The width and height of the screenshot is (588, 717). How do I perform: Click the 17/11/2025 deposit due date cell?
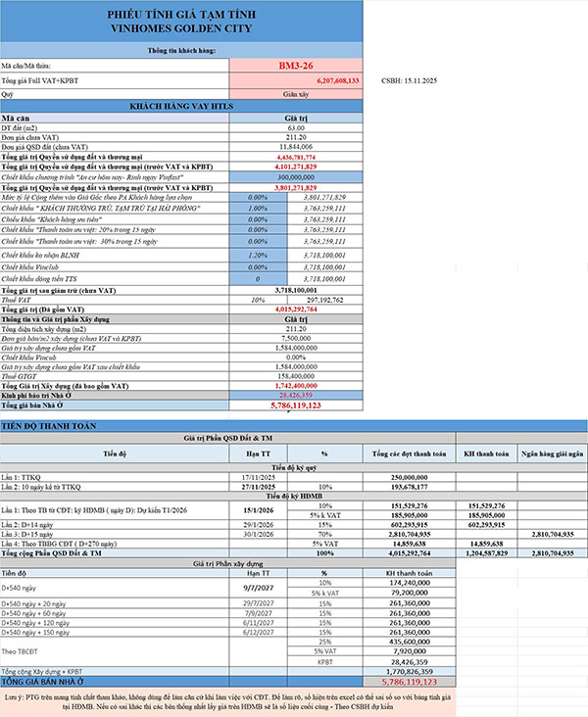258,476
